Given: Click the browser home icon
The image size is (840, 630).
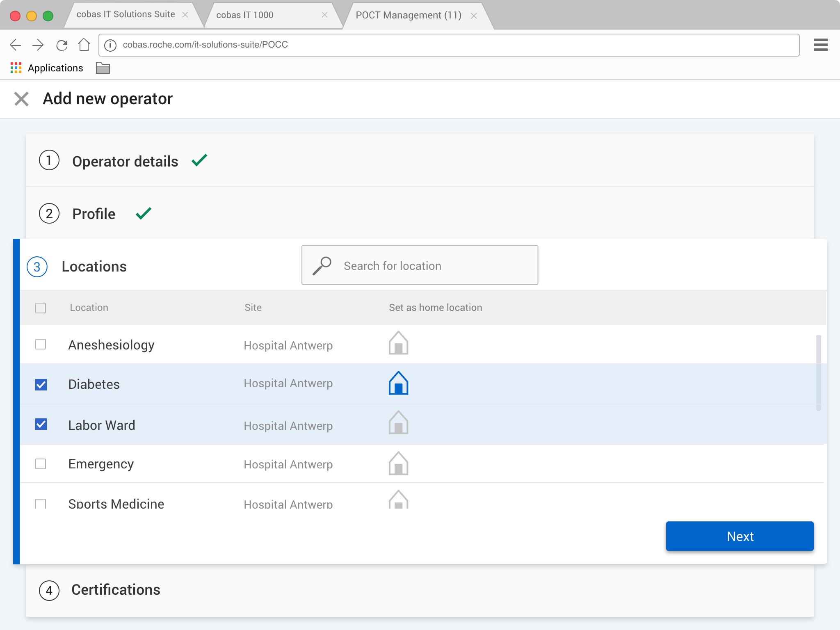Looking at the screenshot, I should coord(84,45).
